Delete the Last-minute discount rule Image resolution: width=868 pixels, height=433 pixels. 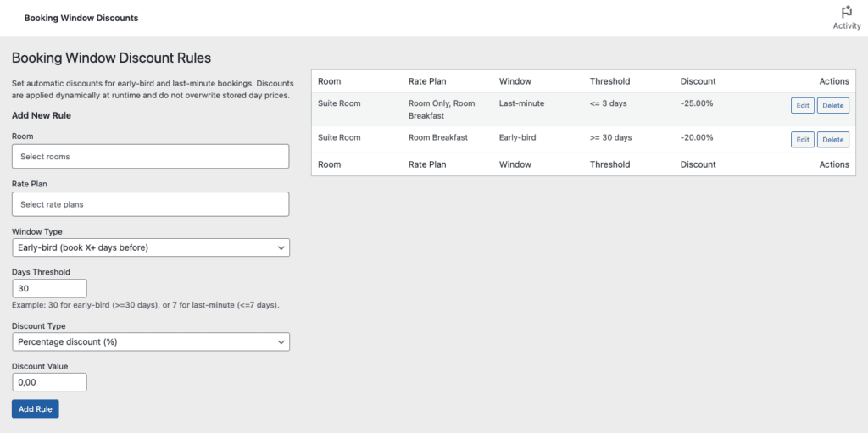(832, 106)
